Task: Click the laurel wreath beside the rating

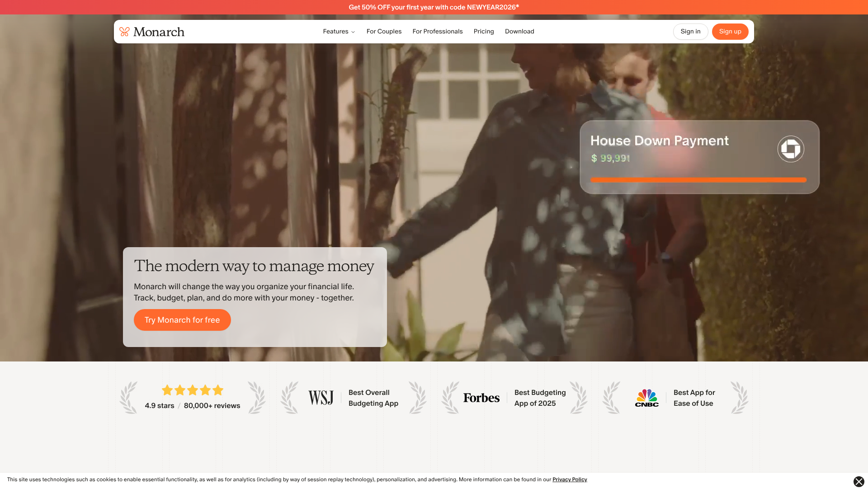Action: pos(129,398)
